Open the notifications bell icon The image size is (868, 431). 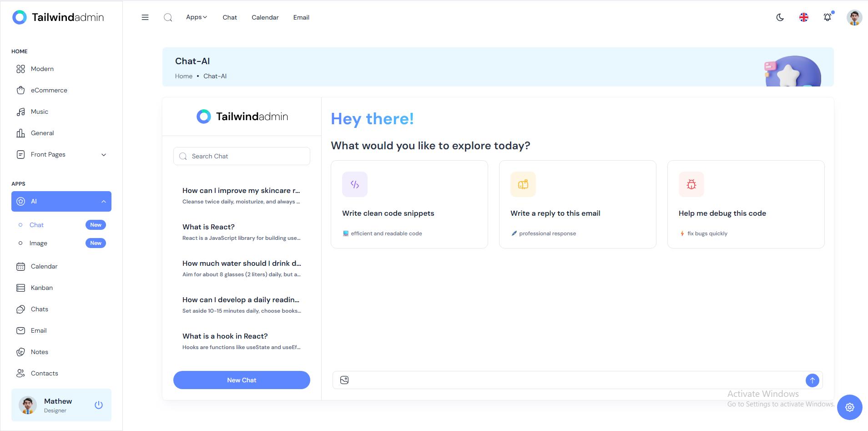click(827, 17)
